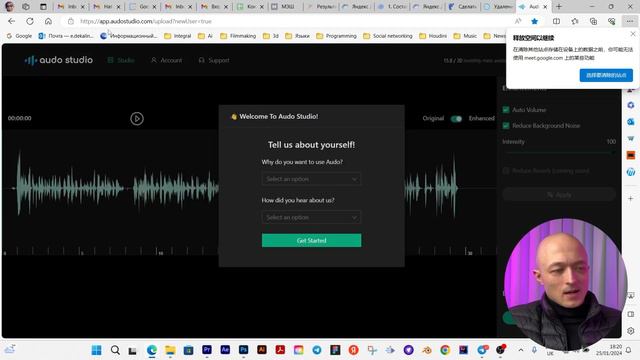Open a new browser tab
640x360 pixels.
[559, 7]
